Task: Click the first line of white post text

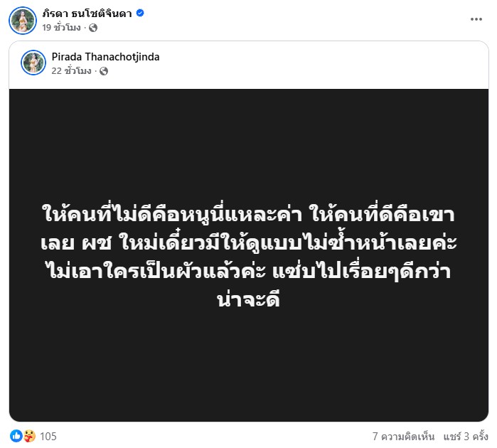Action: tap(249, 214)
